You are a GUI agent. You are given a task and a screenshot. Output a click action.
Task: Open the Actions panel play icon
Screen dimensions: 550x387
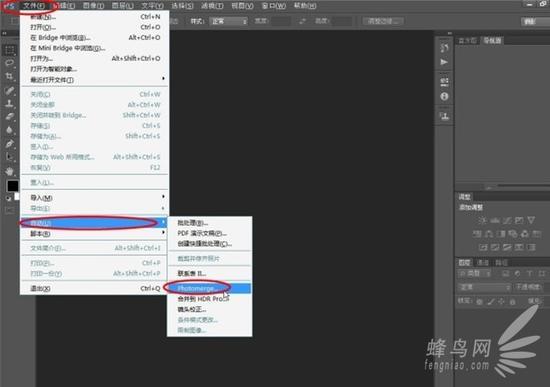444,62
